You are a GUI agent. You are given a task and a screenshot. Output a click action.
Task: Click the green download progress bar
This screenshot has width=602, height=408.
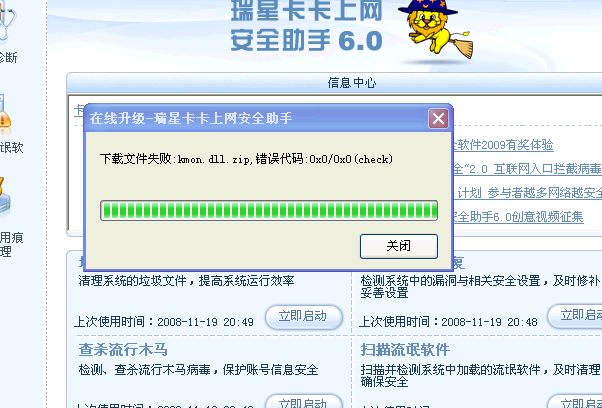[269, 210]
